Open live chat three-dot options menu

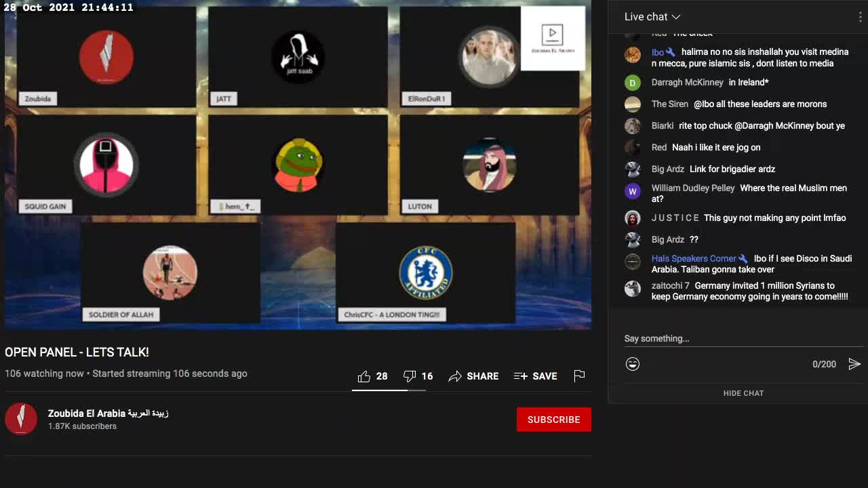point(860,17)
